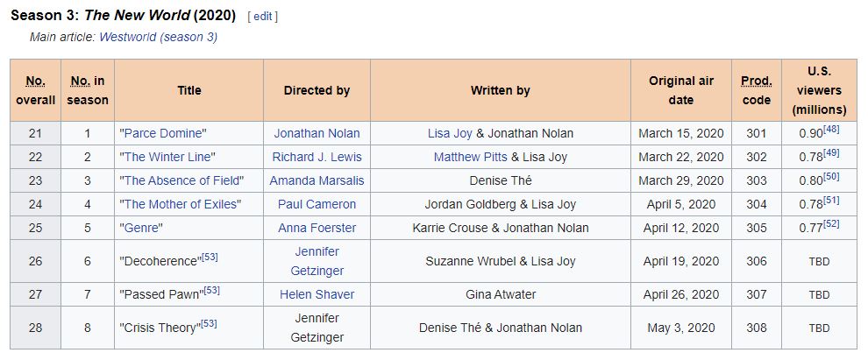
Task: Open the Paul Cameron director link
Action: (317, 204)
